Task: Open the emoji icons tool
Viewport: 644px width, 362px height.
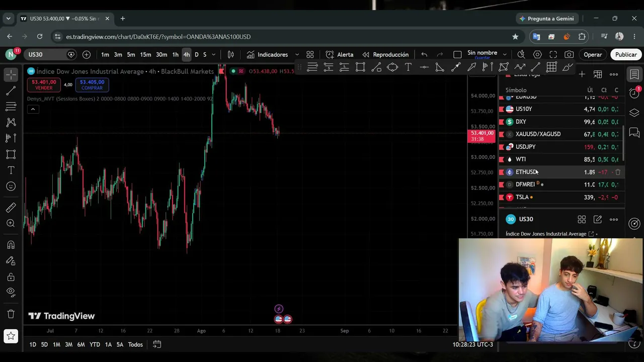Action: tap(11, 187)
